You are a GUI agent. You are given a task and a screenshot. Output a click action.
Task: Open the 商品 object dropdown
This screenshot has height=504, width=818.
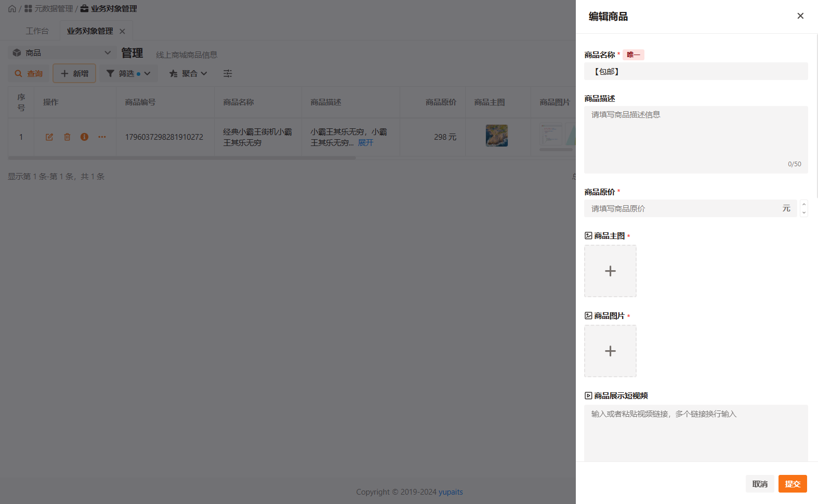(61, 52)
